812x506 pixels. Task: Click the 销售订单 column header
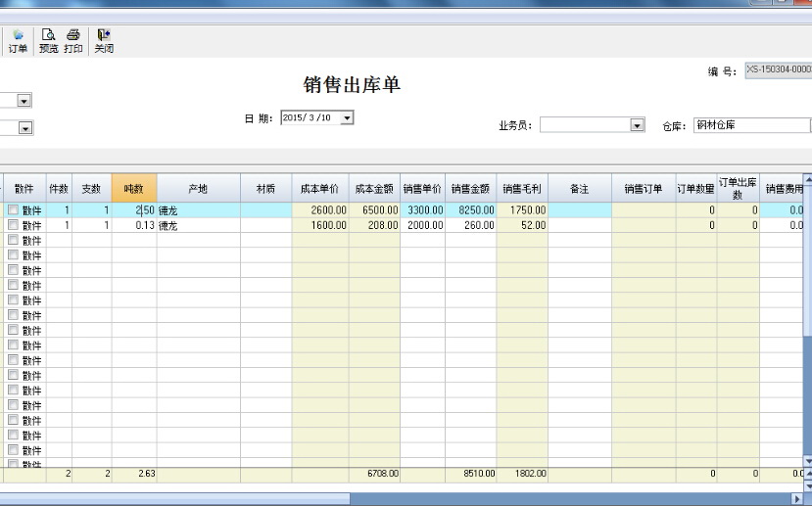point(644,189)
